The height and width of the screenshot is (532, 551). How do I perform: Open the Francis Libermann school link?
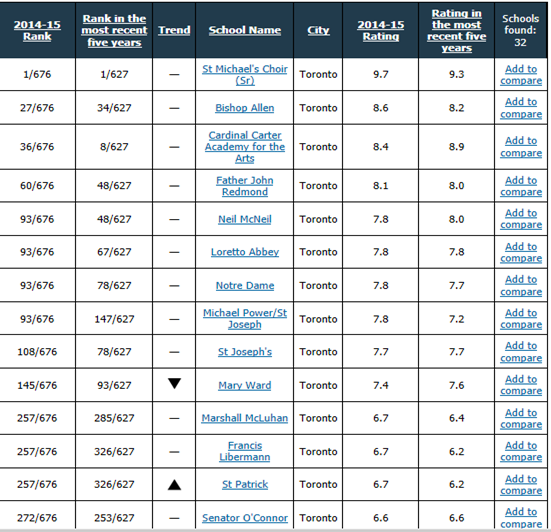[245, 451]
